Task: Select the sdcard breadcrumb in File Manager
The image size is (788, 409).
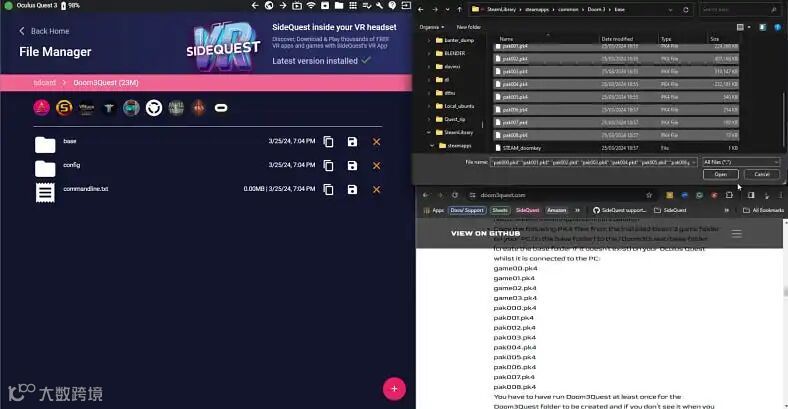Action: [x=44, y=83]
